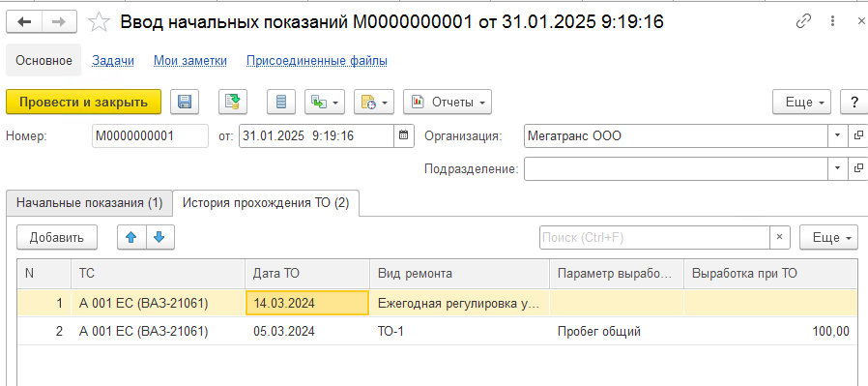Add document to favorites with star icon
The image size is (868, 386).
click(100, 21)
